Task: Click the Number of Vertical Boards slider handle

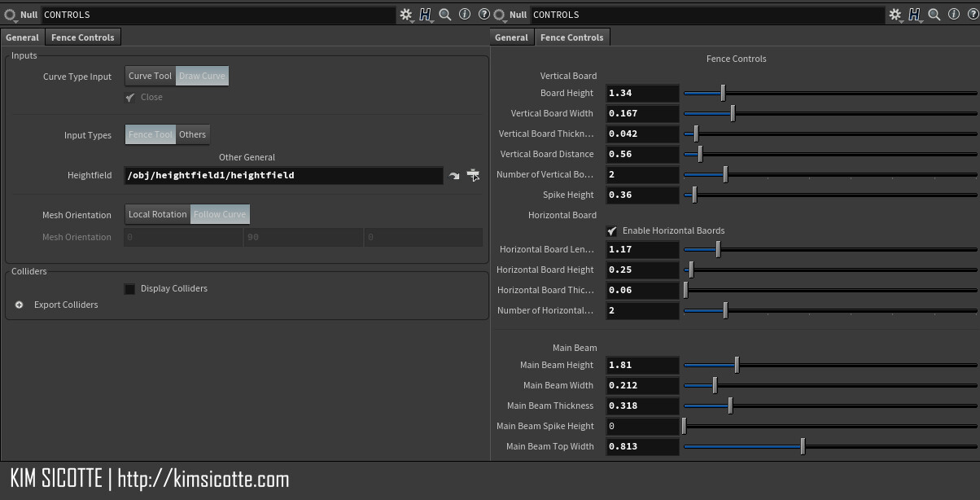Action: click(725, 174)
